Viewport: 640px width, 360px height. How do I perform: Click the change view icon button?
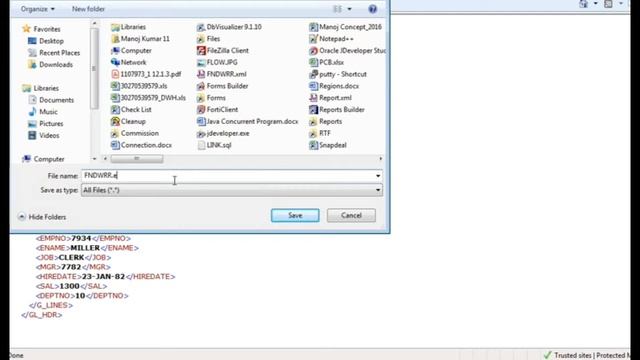338,9
